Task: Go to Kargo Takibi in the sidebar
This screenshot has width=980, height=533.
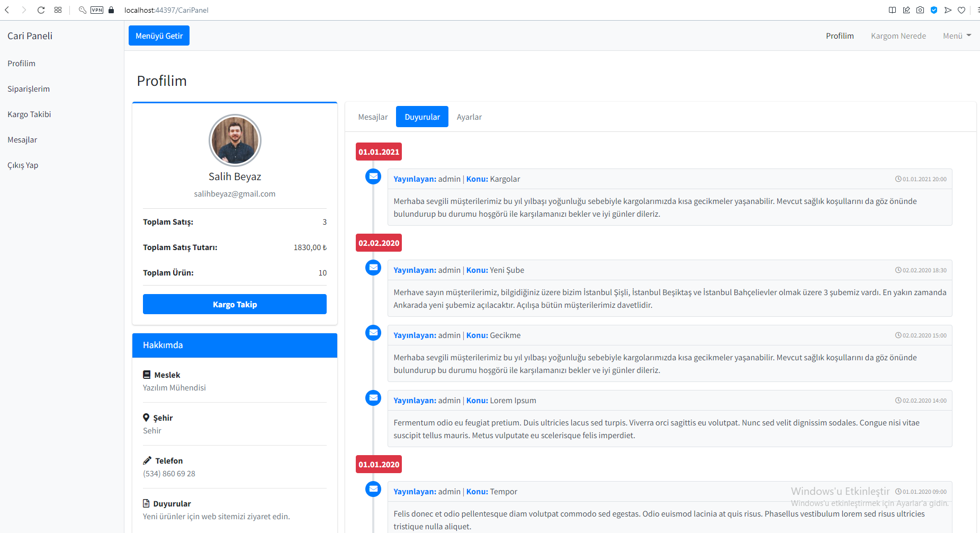Action: point(29,114)
